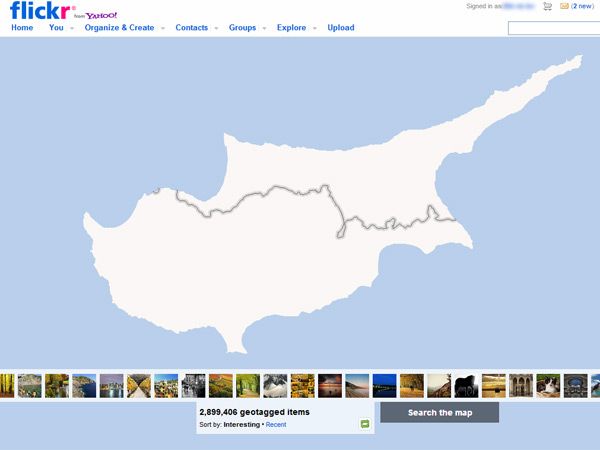
Task: Sort geotagged items by Interesting
Action: coord(243,425)
